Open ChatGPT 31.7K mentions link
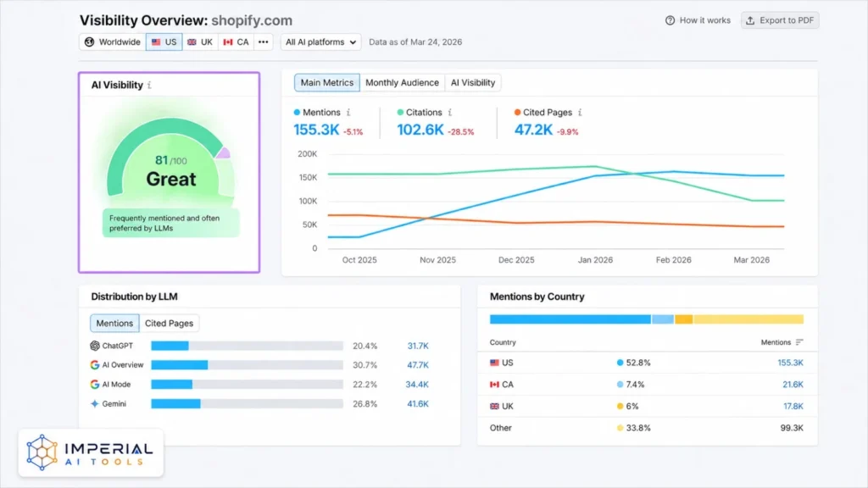The width and height of the screenshot is (868, 488). click(x=418, y=346)
